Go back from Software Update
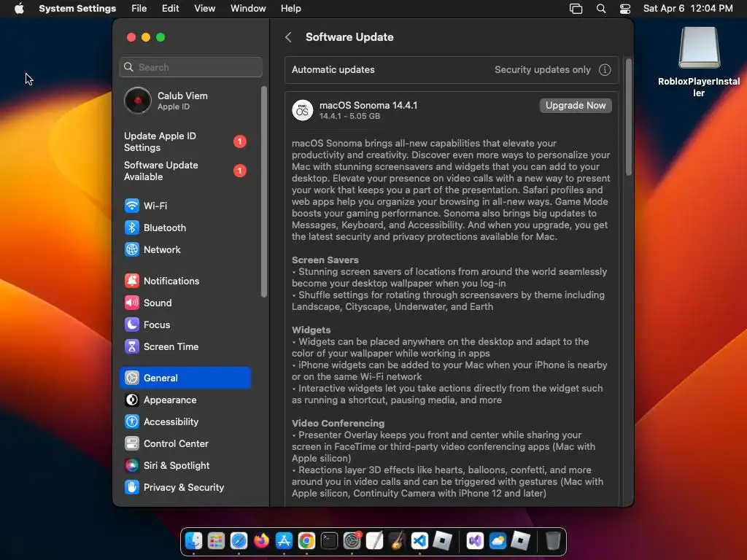This screenshot has height=560, width=747. pos(288,37)
